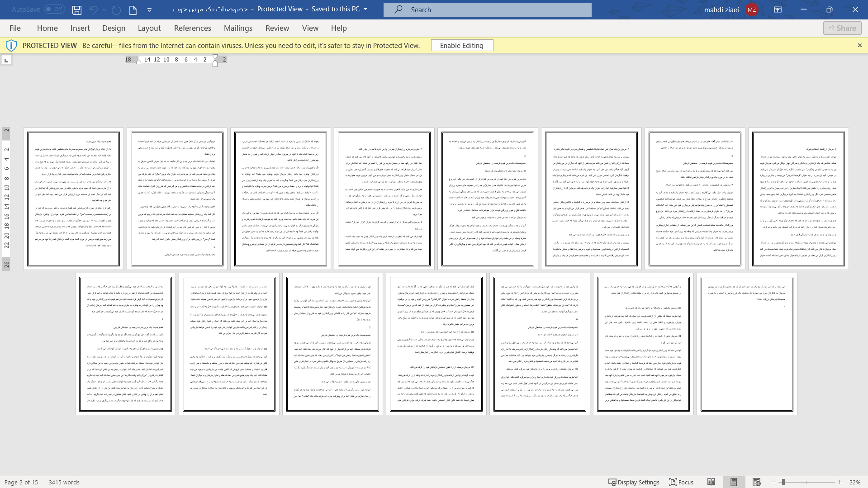Click the New blank document icon
Viewport: 868px width, 488px height.
133,9
